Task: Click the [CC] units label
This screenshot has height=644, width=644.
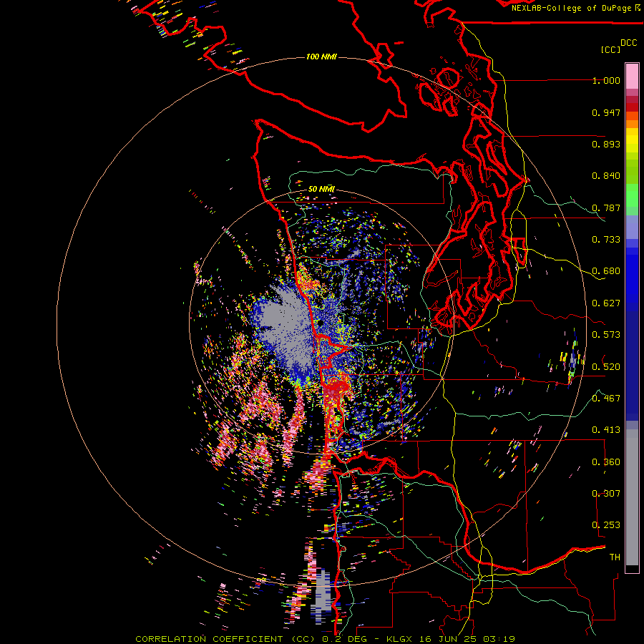Action: click(x=610, y=49)
